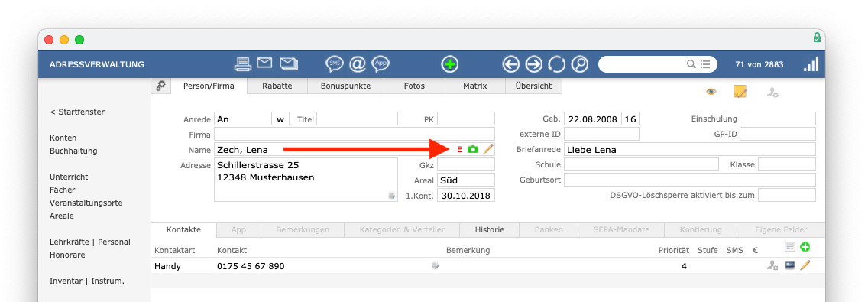Open the SEPA-Mandate sub-tab
868x302 pixels.
pyautogui.click(x=620, y=229)
